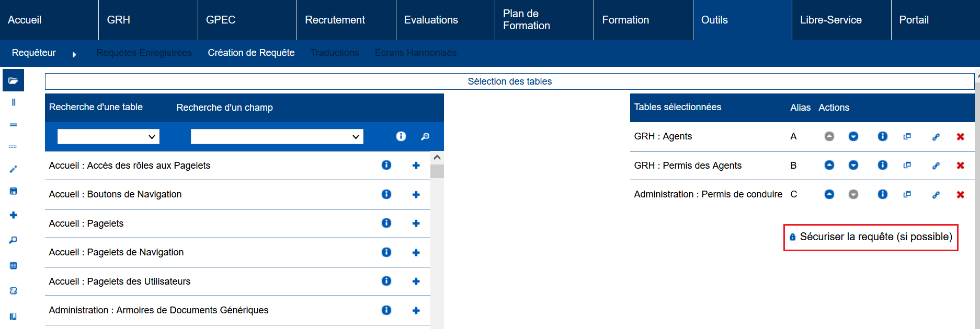Open the Recherche d'un champ dropdown

pos(277,137)
